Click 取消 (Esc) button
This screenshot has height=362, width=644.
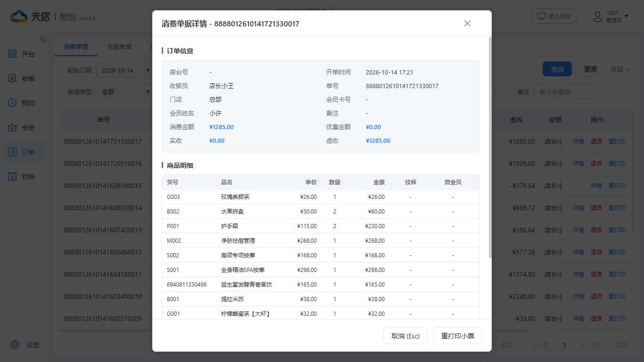click(405, 336)
